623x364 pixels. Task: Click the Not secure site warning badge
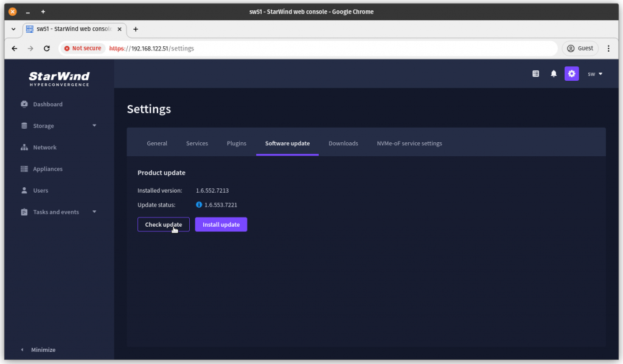coord(83,49)
